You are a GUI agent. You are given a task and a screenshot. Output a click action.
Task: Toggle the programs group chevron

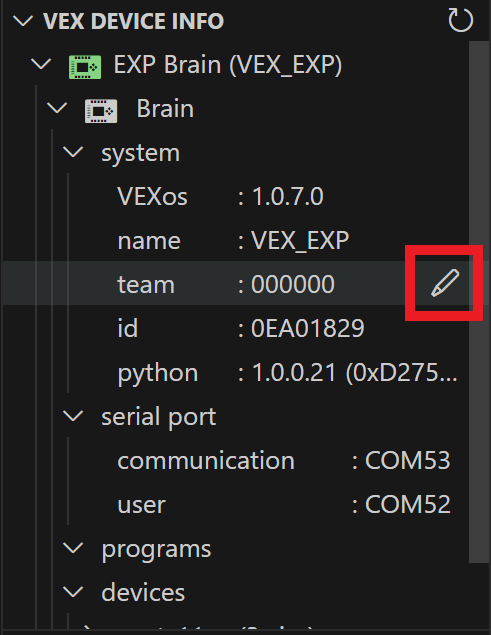pos(73,548)
